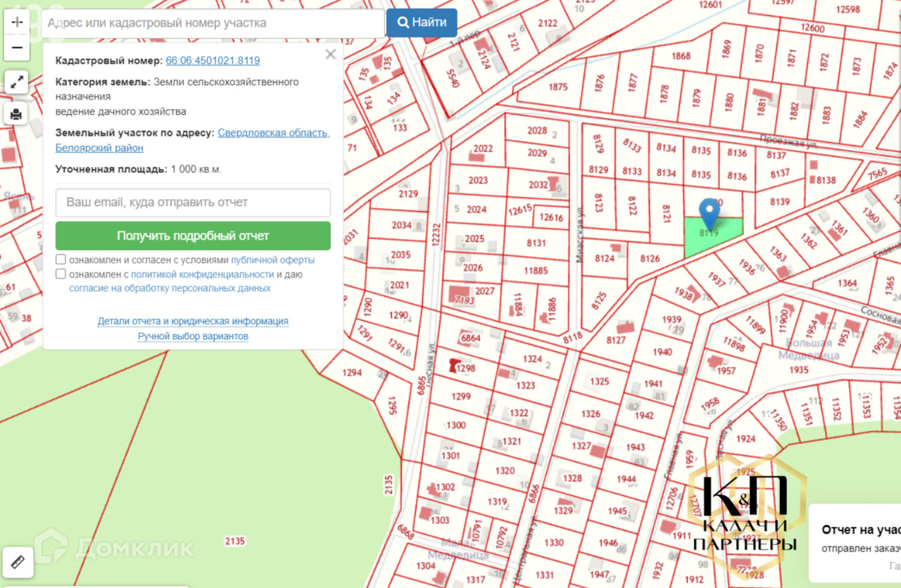Click parcel number 1868 on map
This screenshot has width=901, height=588.
(x=681, y=56)
